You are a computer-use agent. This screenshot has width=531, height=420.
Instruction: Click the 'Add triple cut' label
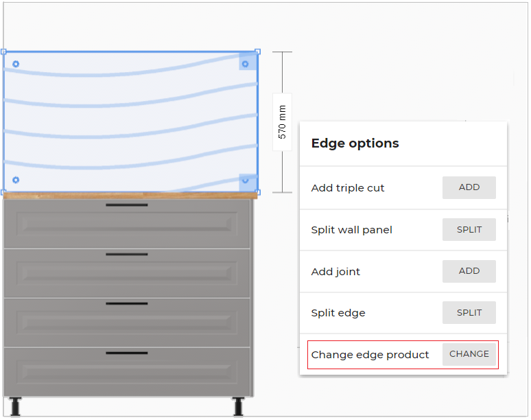347,188
